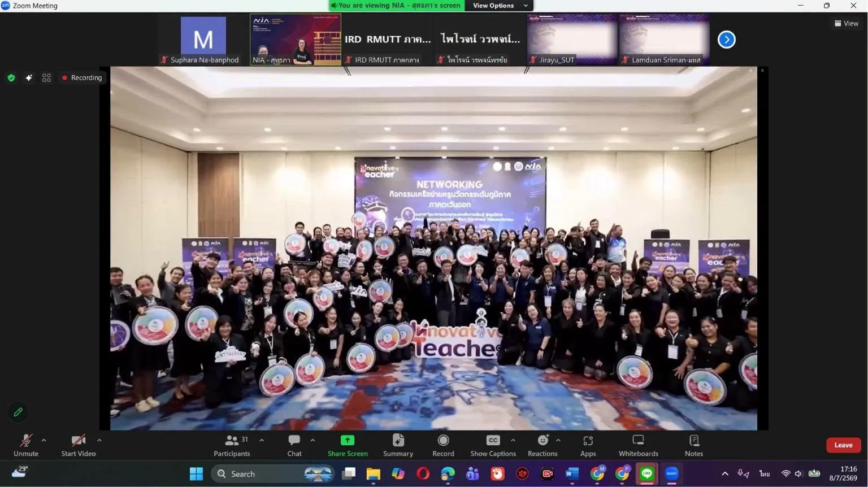This screenshot has width=868, height=487.
Task: Open the AI Summary feature
Action: (398, 445)
